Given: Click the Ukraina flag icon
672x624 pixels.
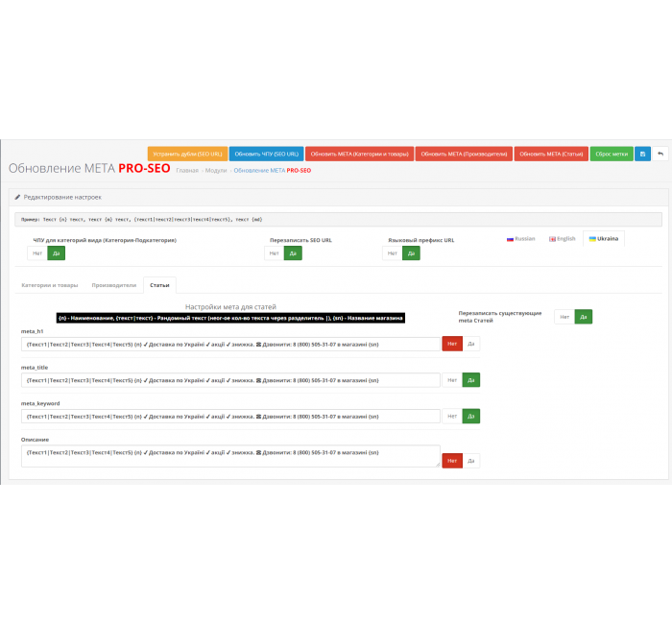Looking at the screenshot, I should pyautogui.click(x=592, y=239).
